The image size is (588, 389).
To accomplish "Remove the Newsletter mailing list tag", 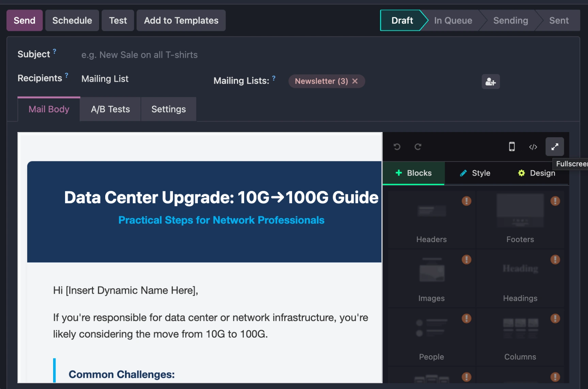I will coord(355,81).
